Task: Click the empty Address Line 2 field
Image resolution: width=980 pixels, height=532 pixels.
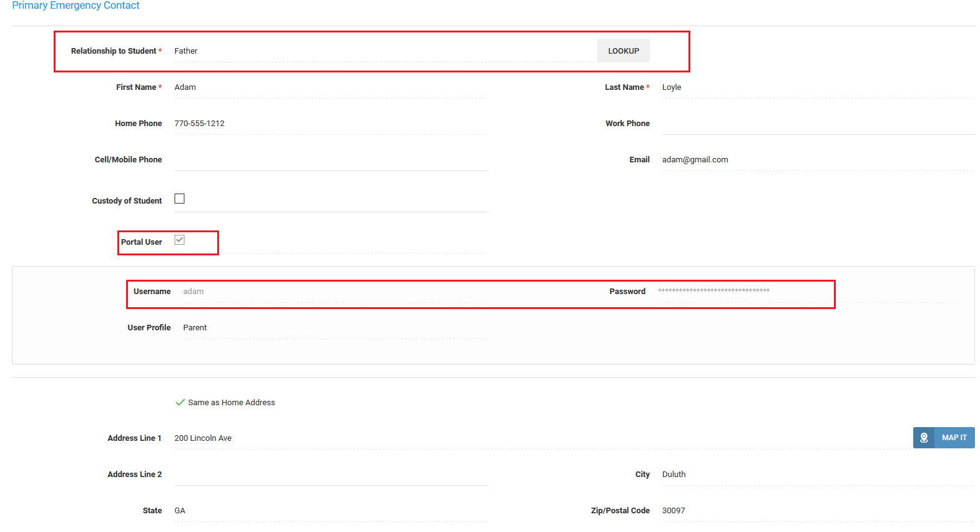Action: point(331,475)
